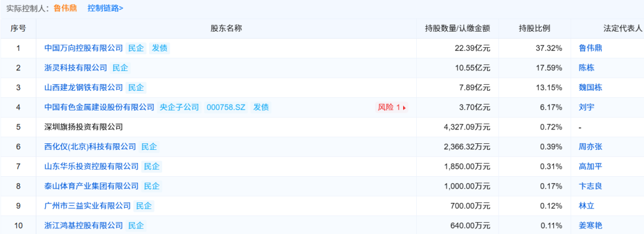Image resolution: width=644 pixels, height=234 pixels.
Task: Click the 民企 tag next to 浙灵科技有限公司
Action: [x=120, y=68]
